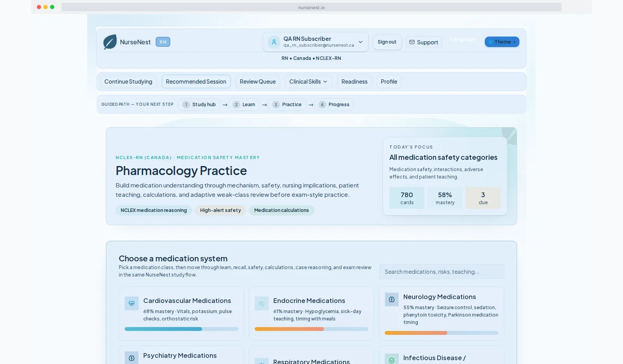
Task: Open the Profile tab
Action: tap(389, 82)
